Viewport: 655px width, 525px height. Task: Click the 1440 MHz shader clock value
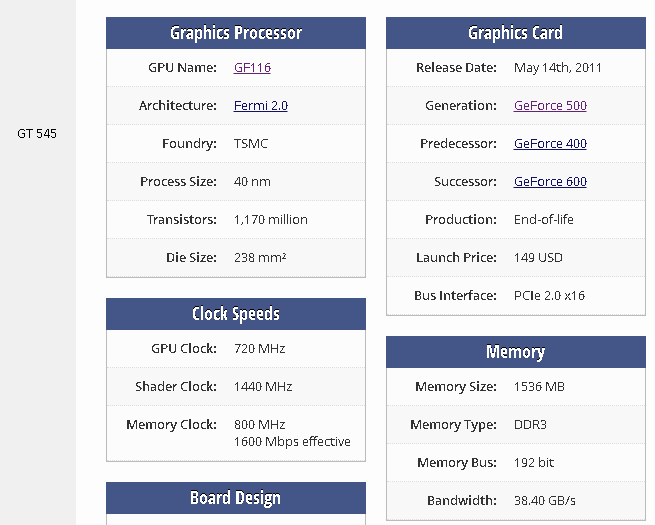263,387
